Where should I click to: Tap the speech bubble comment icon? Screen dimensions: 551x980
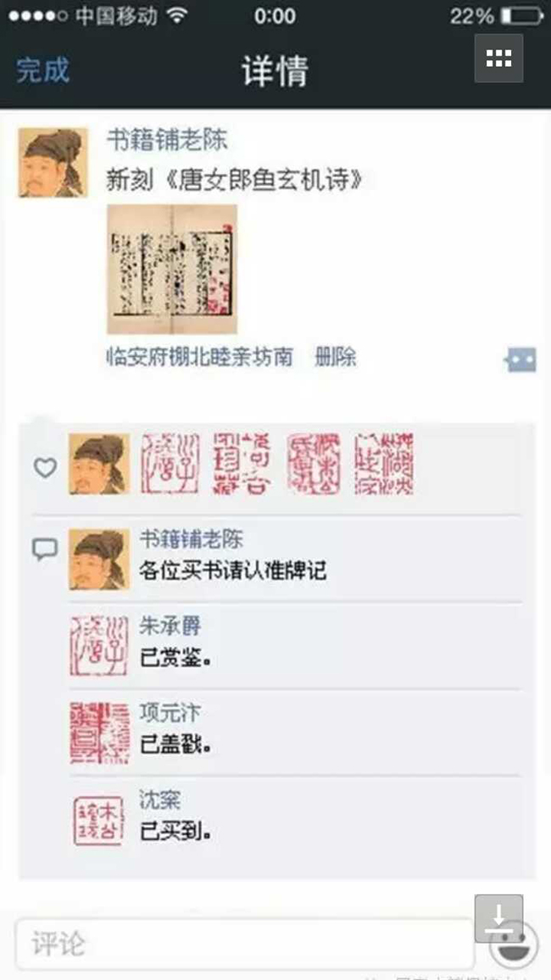point(45,548)
